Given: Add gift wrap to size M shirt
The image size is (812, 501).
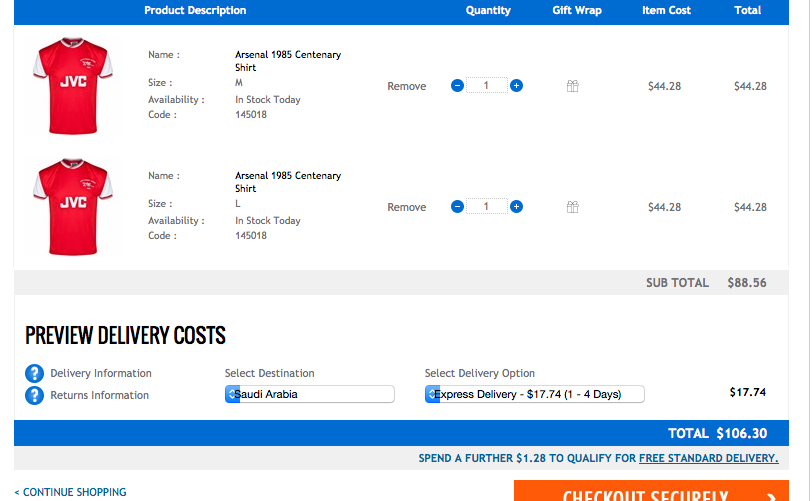Looking at the screenshot, I should pos(573,86).
